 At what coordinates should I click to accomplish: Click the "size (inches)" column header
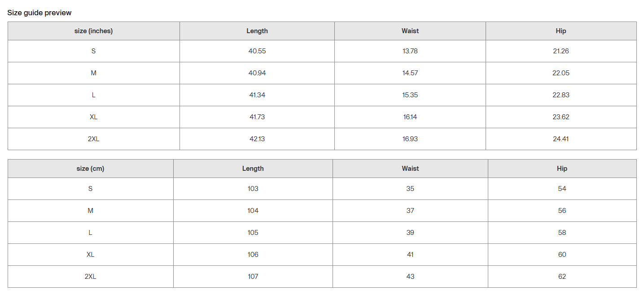coord(93,31)
